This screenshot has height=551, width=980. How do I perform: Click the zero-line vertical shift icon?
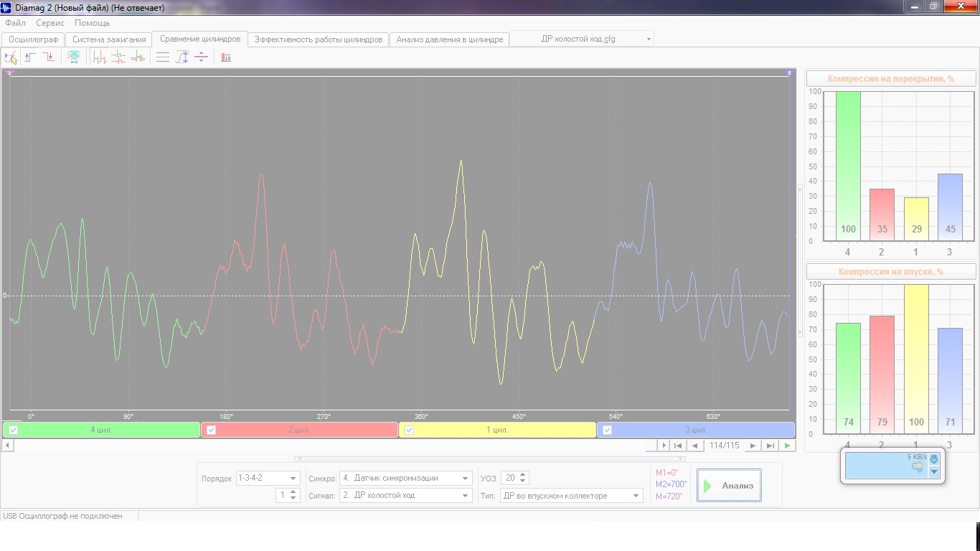point(201,57)
